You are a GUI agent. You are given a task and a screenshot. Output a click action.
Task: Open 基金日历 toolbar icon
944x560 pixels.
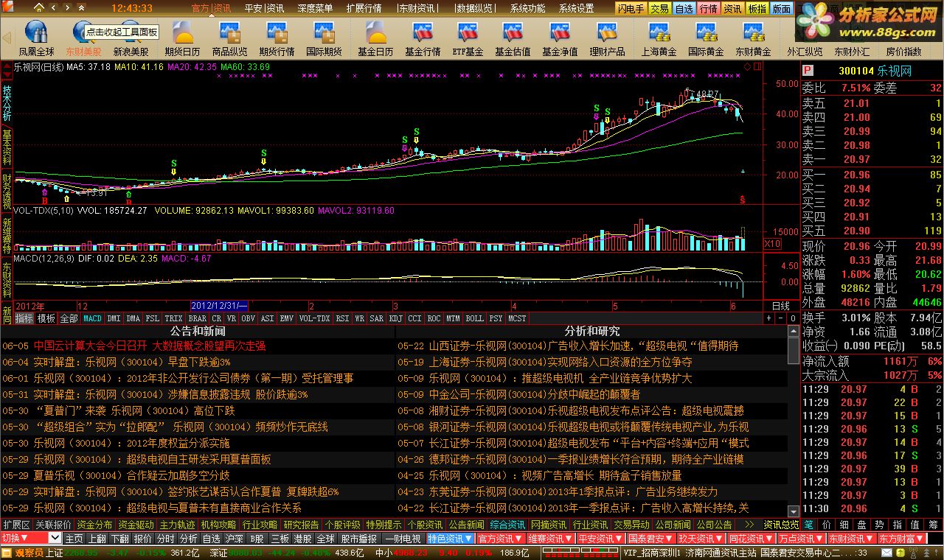pyautogui.click(x=375, y=39)
